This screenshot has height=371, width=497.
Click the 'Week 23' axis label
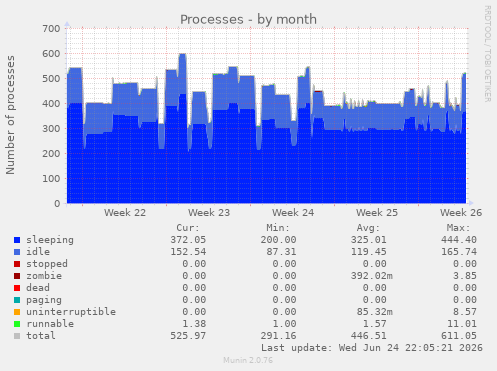(209, 213)
